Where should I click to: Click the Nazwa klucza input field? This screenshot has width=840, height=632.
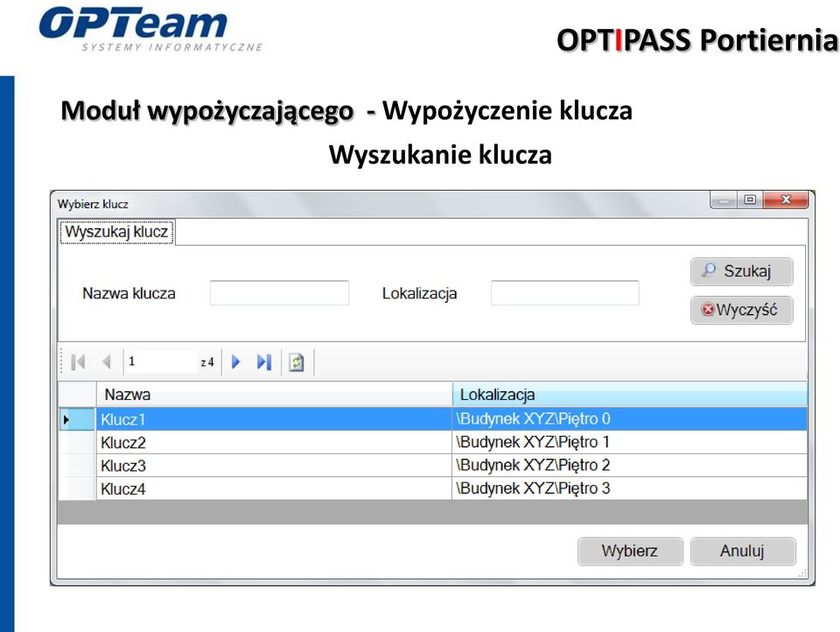[x=279, y=292]
